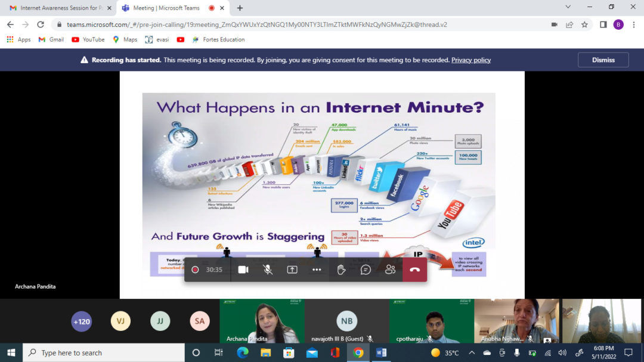Select Archana Pandita's video tile

(262, 321)
